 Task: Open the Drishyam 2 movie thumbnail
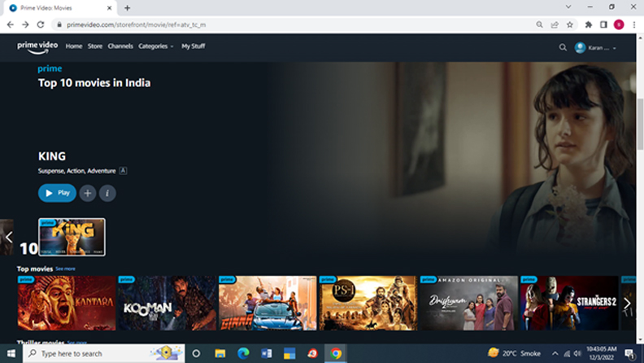point(468,303)
